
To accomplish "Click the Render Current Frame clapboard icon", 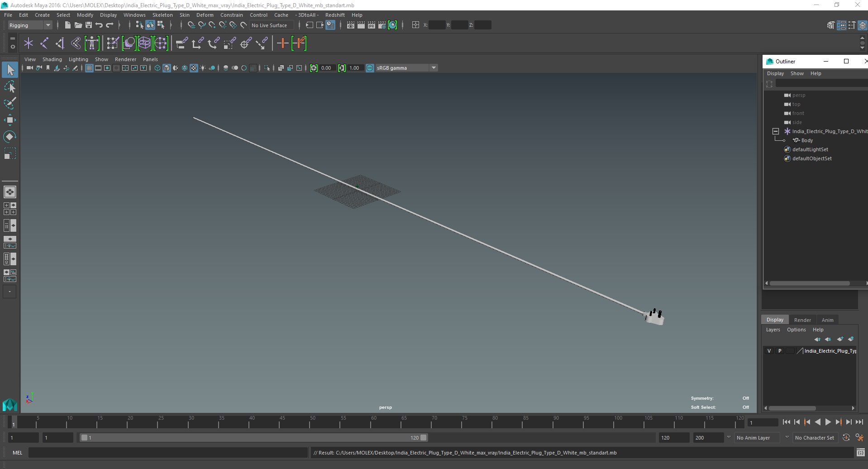I will click(361, 25).
